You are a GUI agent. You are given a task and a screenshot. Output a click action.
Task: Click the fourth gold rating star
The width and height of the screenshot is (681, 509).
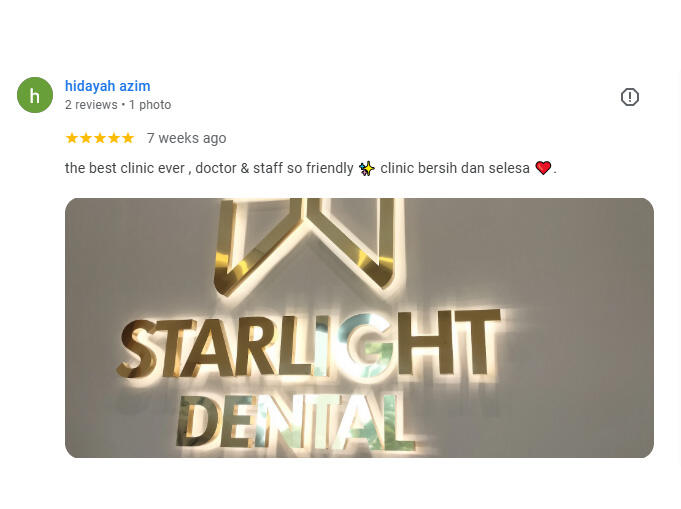click(114, 138)
